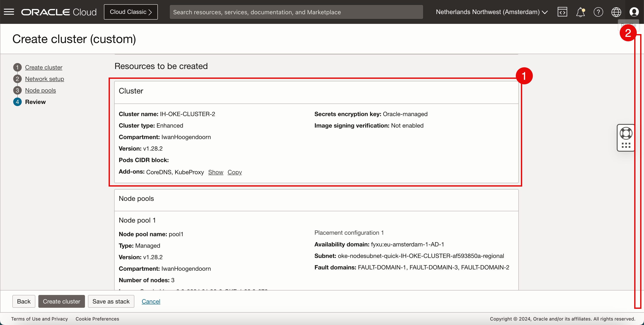Show the add-ons details

point(216,172)
